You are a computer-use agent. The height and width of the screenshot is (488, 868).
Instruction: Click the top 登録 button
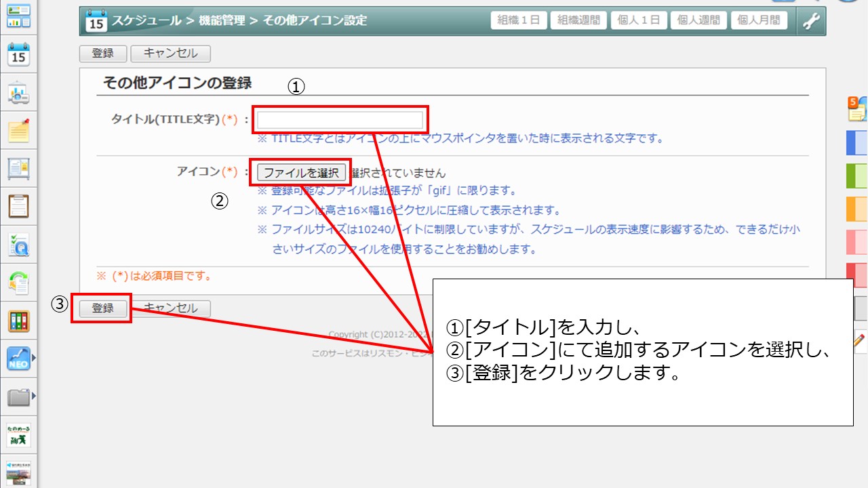click(103, 54)
